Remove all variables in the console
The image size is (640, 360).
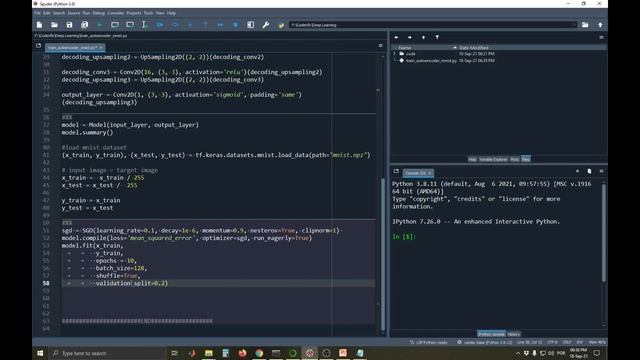pos(589,171)
